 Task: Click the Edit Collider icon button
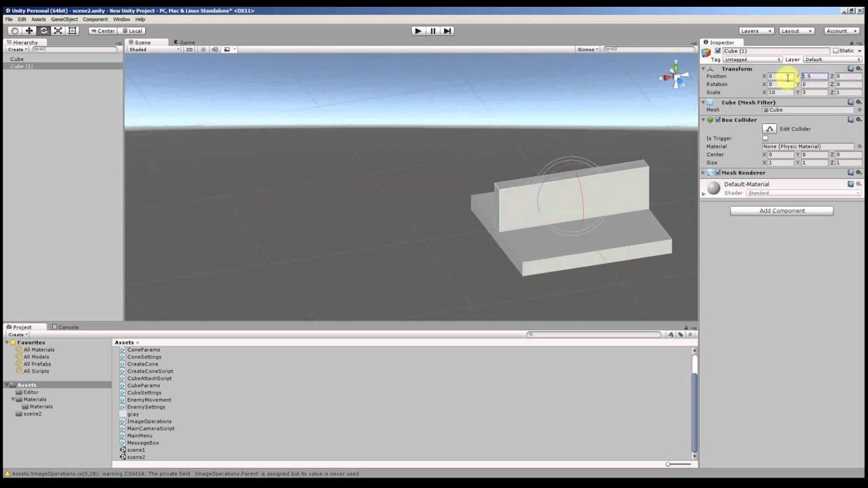pyautogui.click(x=769, y=129)
